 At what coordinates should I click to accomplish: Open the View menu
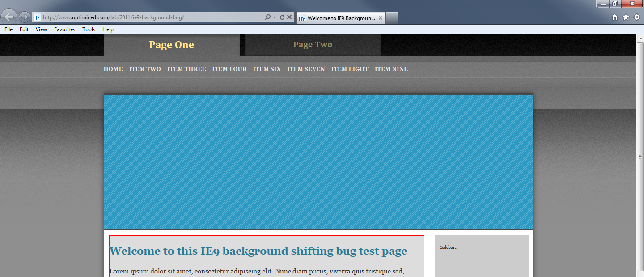click(41, 29)
